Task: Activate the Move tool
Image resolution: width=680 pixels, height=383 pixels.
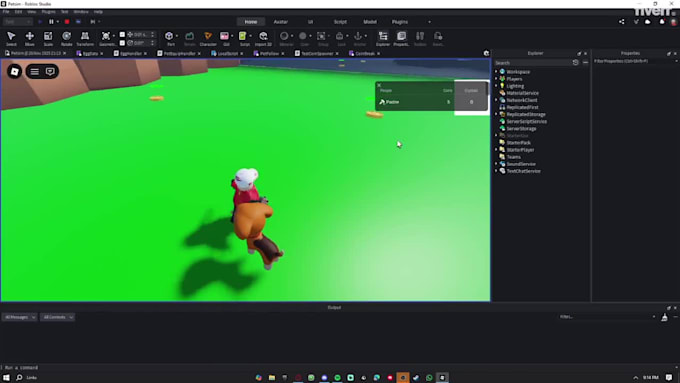Action: pyautogui.click(x=29, y=38)
